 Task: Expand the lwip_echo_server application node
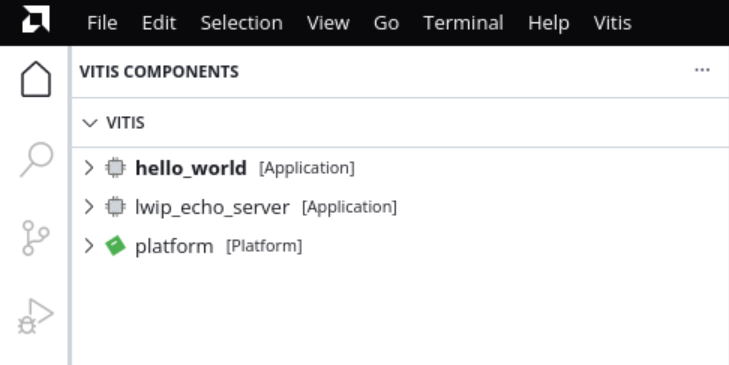(x=88, y=206)
